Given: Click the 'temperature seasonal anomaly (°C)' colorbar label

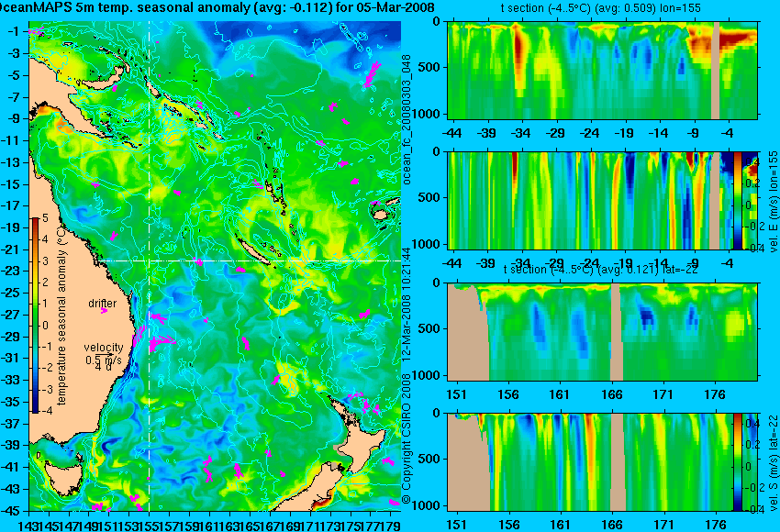Looking at the screenshot, I should click(x=61, y=316).
